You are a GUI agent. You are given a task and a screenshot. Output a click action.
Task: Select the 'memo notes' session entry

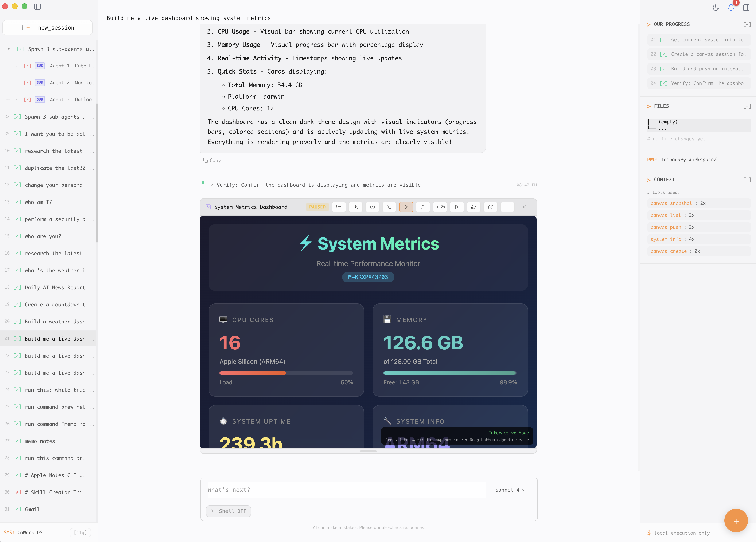coord(40,441)
